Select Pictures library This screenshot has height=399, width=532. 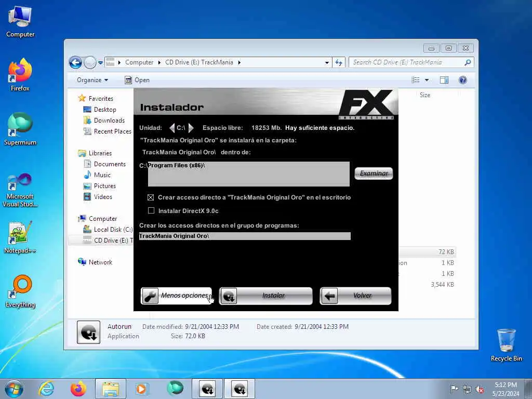pos(104,186)
